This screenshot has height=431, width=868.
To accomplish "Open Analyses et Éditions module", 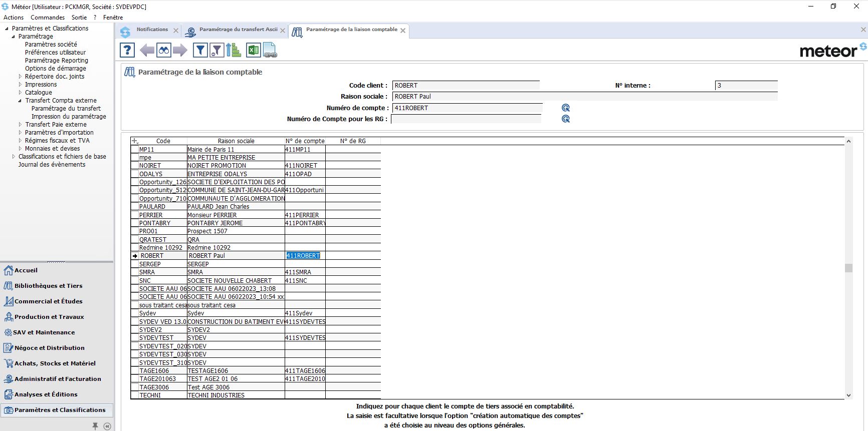I will pyautogui.click(x=57, y=394).
